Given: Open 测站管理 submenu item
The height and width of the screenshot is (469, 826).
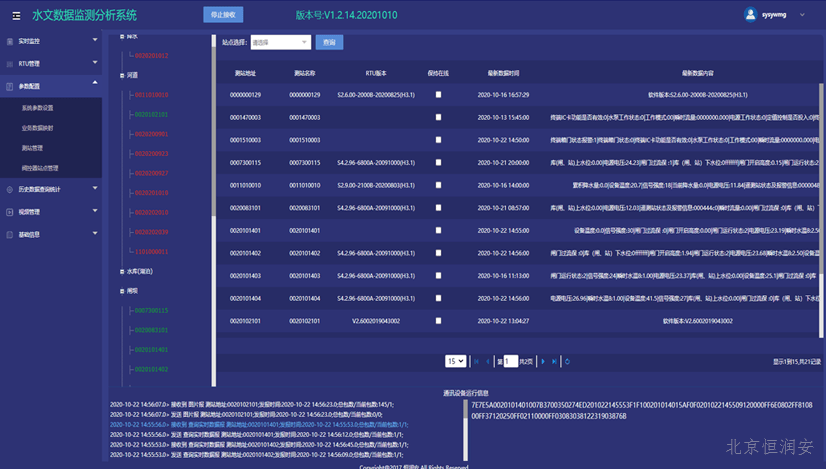Looking at the screenshot, I should point(32,148).
